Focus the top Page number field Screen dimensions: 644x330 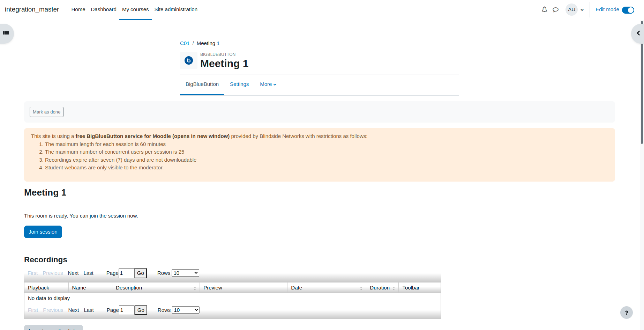[x=126, y=273]
